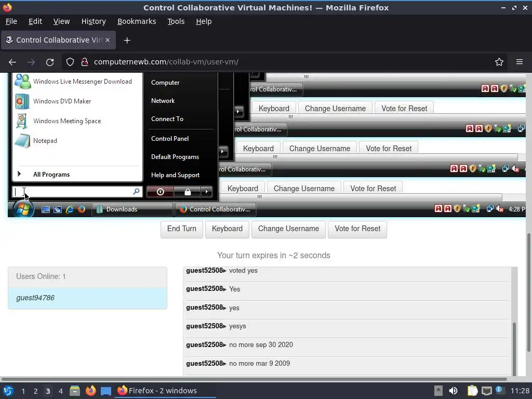
Task: Open the Vista Start orb
Action: tap(23, 209)
